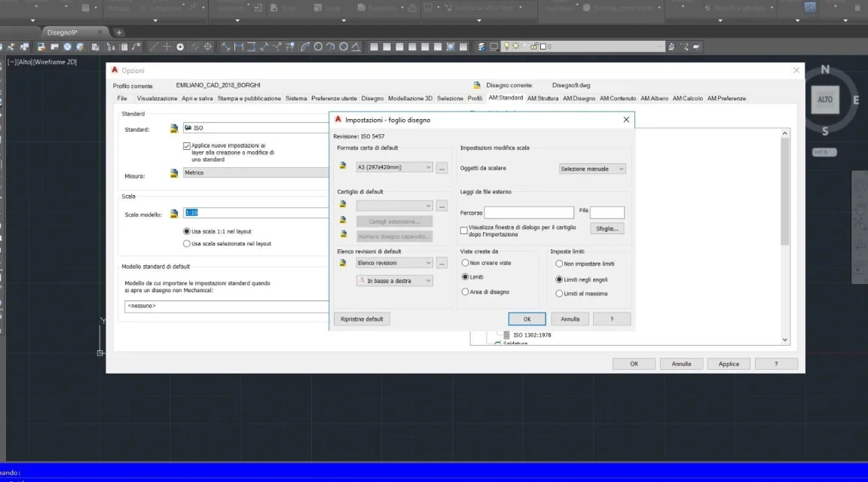Select the H-shaped dimension tool icon

click(239, 47)
